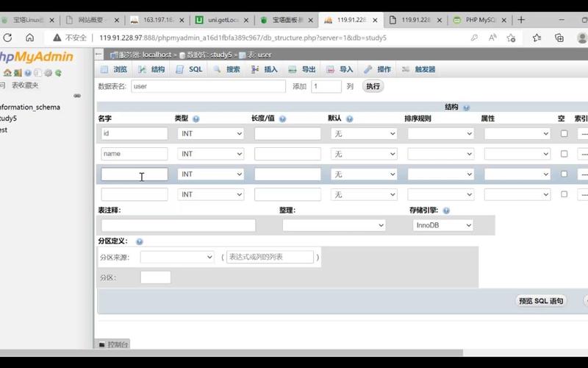
Task: Toggle null checkbox in the fourth row
Action: pos(564,194)
